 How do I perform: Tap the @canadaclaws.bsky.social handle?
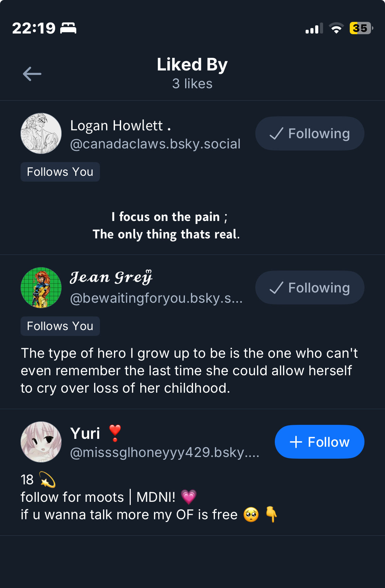pyautogui.click(x=155, y=144)
